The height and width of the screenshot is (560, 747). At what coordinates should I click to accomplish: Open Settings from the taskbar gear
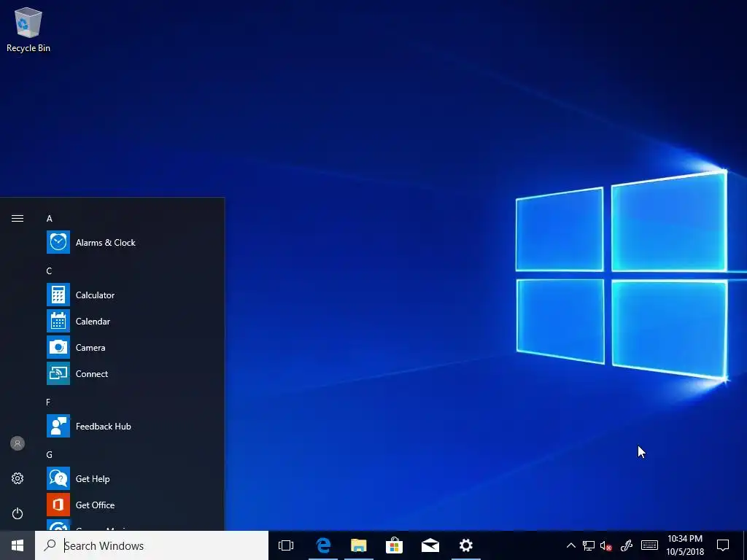tap(466, 545)
